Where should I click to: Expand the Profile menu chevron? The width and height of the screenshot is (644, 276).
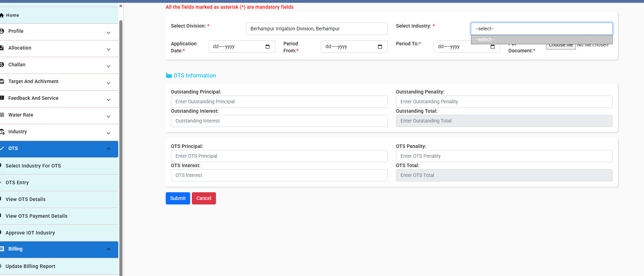(108, 33)
